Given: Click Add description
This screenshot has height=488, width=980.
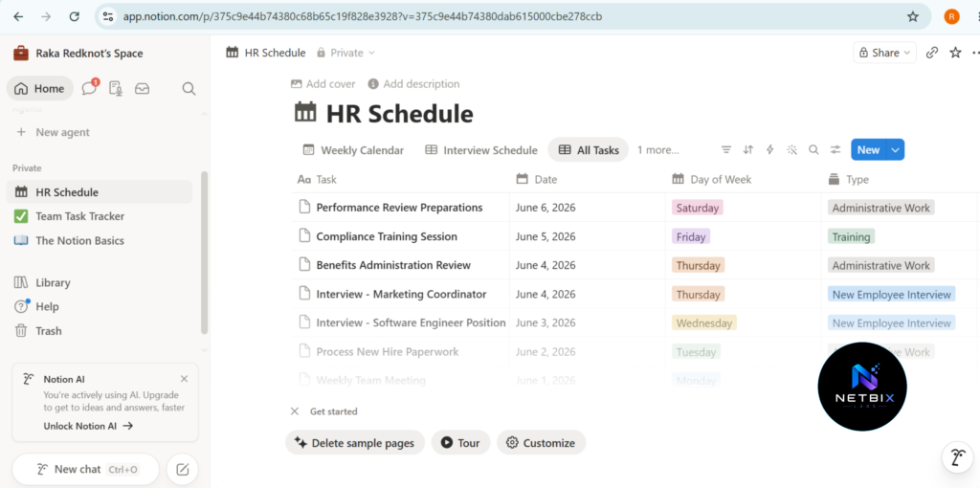Looking at the screenshot, I should 413,84.
